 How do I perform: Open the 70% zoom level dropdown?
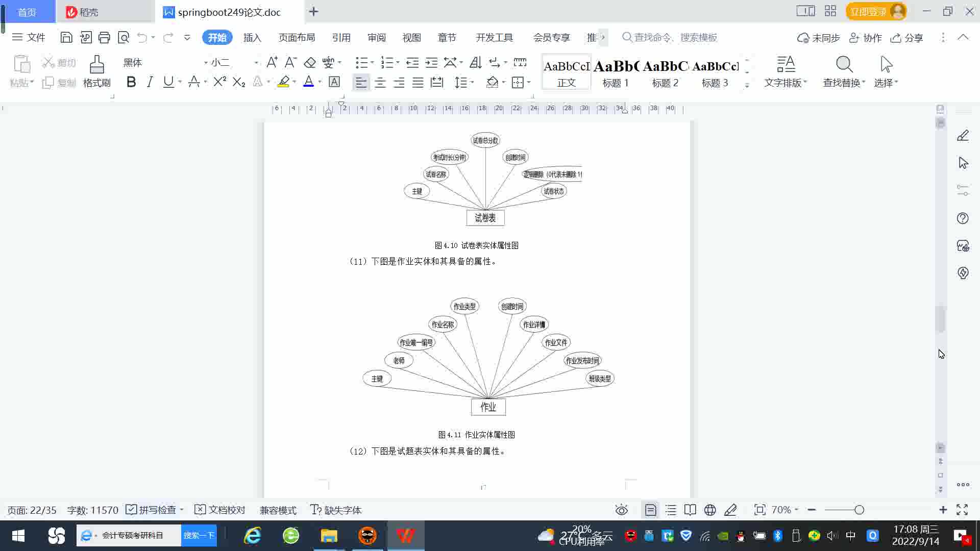pyautogui.click(x=785, y=510)
